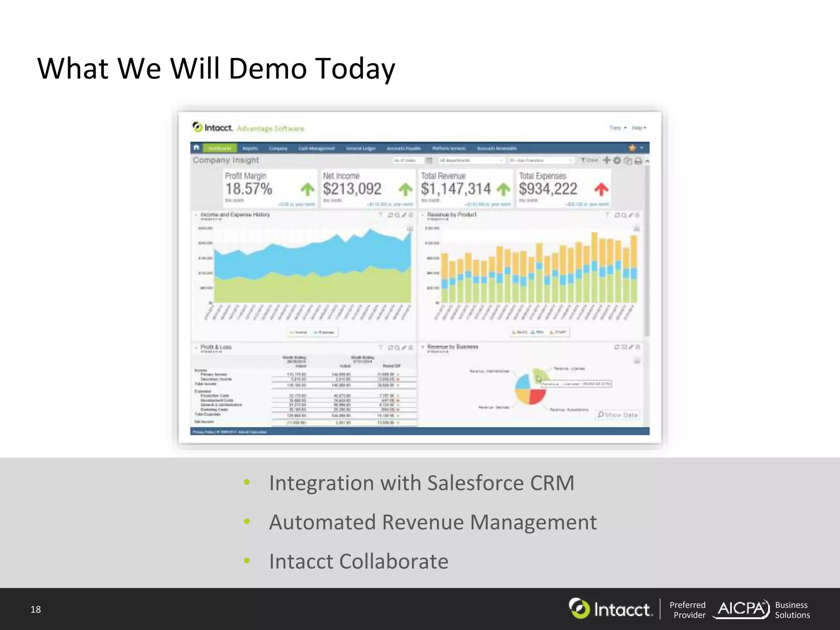Toggle Expenses series in chart legend
840x630 pixels.
pyautogui.click(x=324, y=332)
